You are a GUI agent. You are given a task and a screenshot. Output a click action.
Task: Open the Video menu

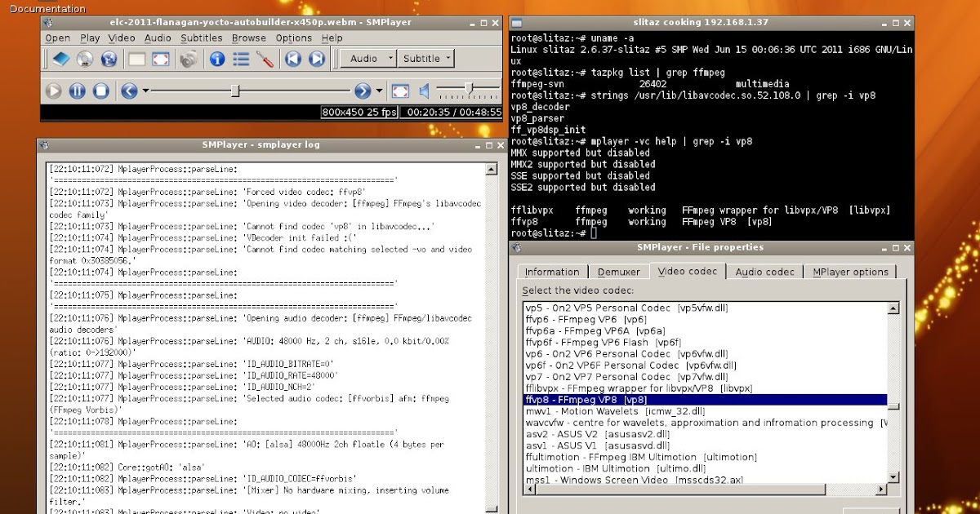[x=122, y=38]
